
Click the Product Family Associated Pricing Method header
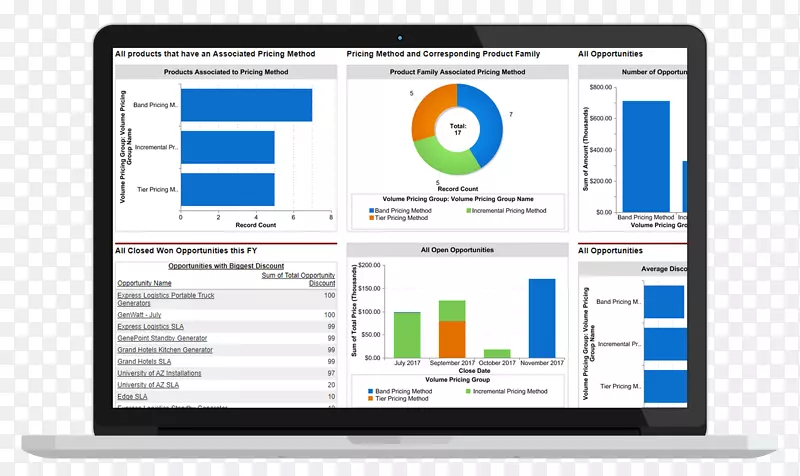coord(457,72)
